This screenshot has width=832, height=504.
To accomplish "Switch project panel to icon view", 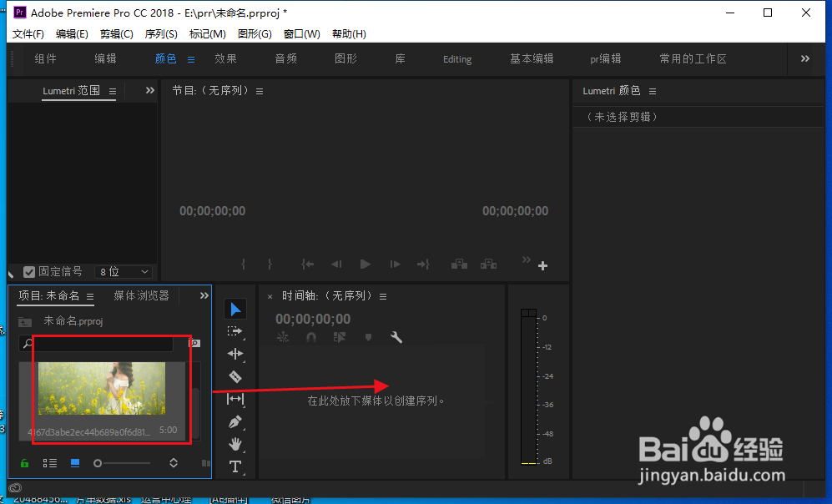I will [75, 463].
